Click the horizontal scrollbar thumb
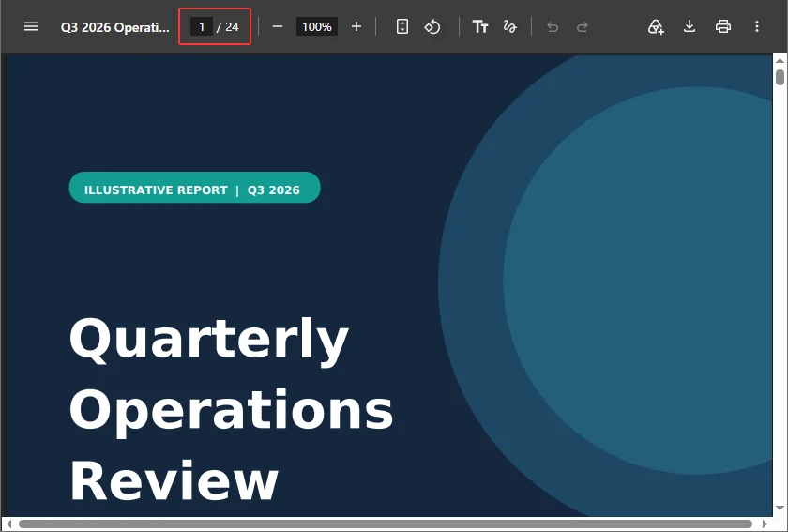The height and width of the screenshot is (532, 788). 385,524
